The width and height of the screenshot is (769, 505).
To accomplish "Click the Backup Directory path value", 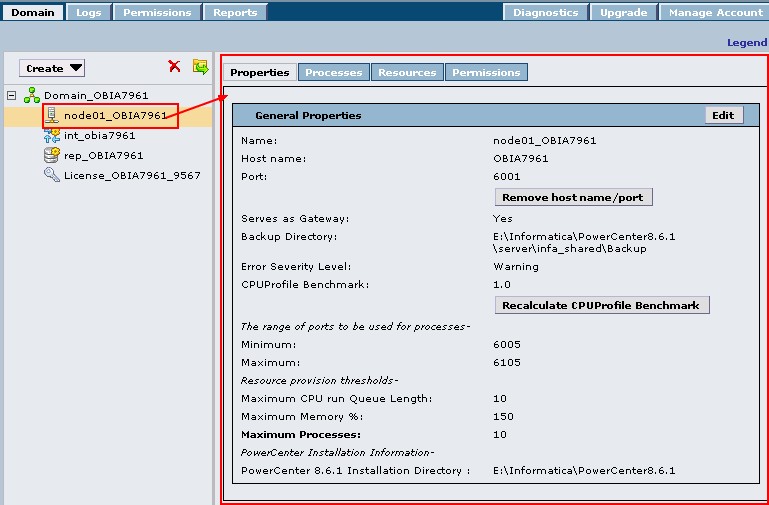I will click(584, 242).
